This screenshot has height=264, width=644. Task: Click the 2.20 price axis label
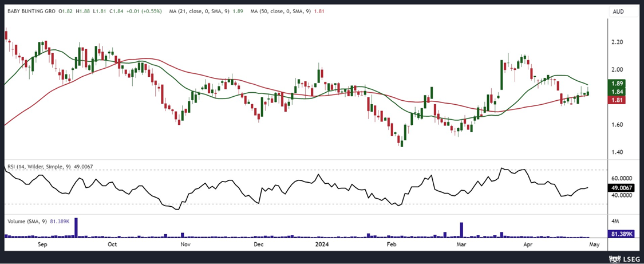pyautogui.click(x=618, y=42)
